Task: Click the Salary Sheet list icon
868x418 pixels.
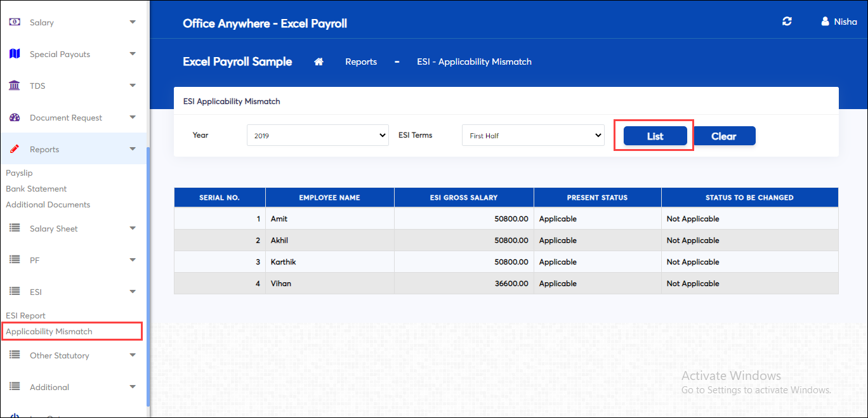Action: (x=15, y=228)
